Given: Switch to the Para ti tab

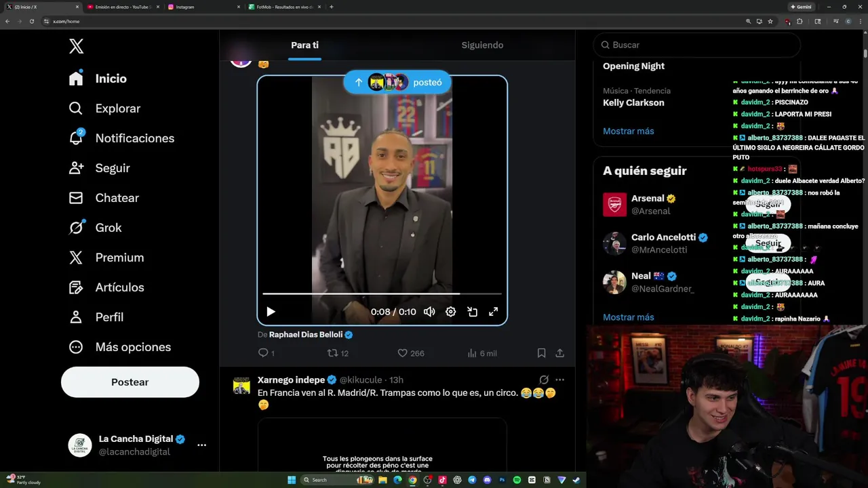Looking at the screenshot, I should click(305, 45).
